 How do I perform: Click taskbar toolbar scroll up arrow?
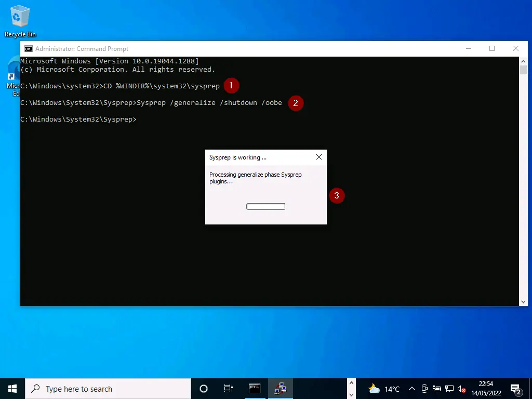click(x=352, y=383)
